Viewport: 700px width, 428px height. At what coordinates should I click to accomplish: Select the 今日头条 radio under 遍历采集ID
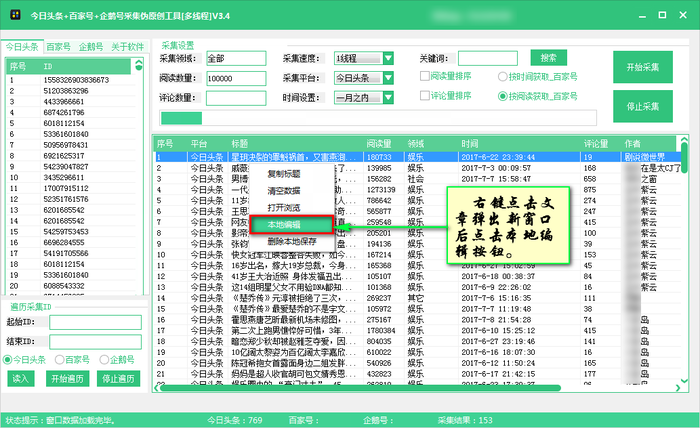[8, 360]
